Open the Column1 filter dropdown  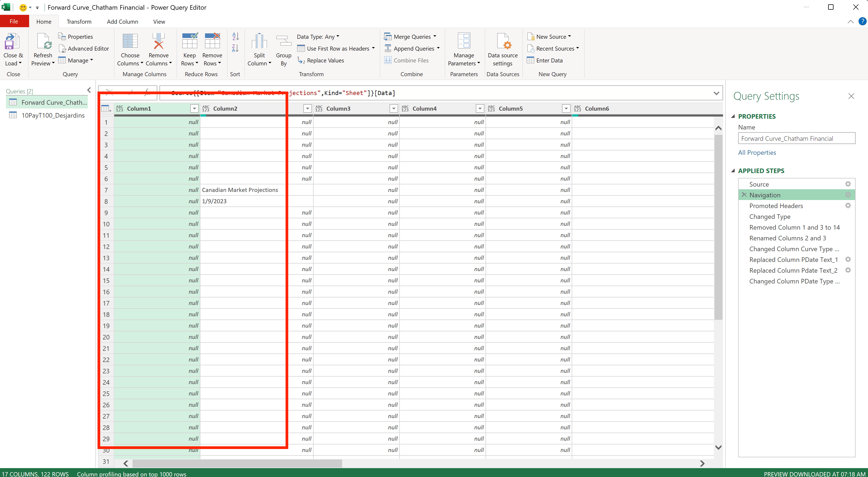point(194,108)
